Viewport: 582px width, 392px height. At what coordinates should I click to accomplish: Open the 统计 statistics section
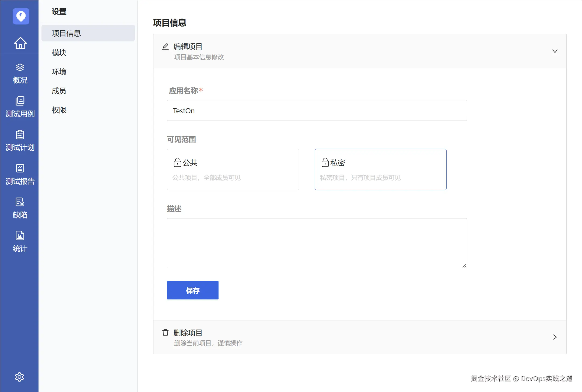point(20,242)
